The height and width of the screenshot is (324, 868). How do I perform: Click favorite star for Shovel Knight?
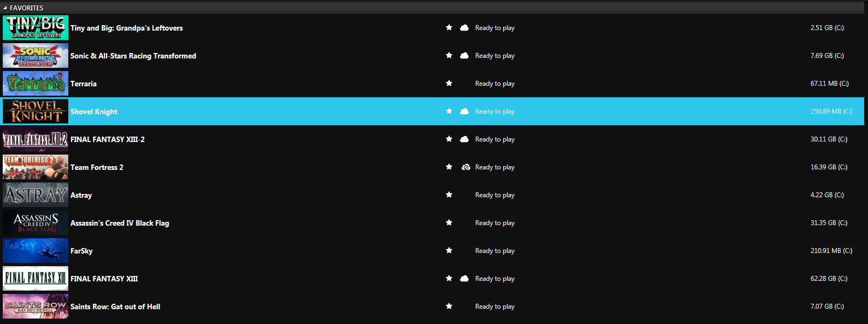click(x=449, y=111)
